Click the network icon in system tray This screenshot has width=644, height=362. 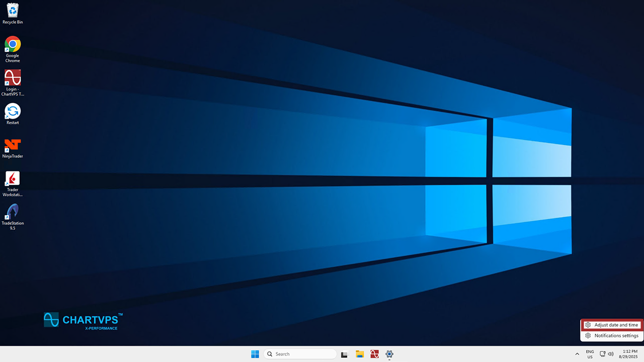(x=602, y=354)
